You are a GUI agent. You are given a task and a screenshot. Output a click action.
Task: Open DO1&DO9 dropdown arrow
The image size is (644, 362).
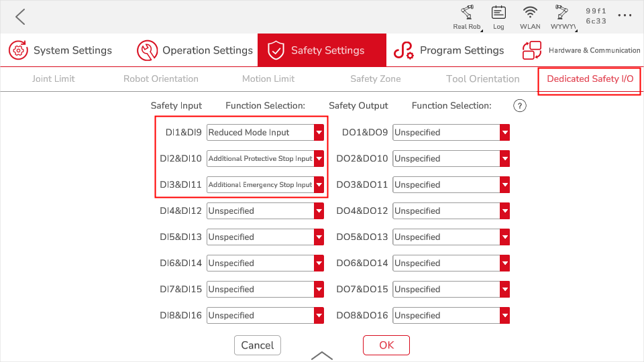504,133
